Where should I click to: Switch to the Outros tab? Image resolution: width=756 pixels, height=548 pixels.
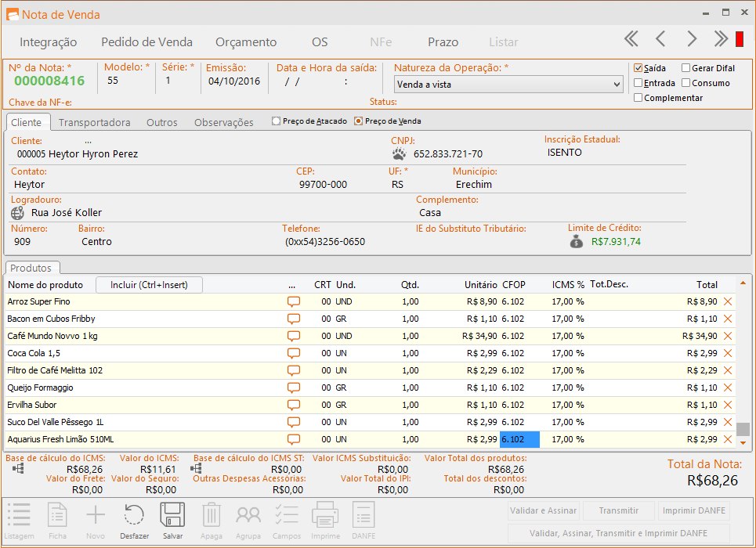162,122
